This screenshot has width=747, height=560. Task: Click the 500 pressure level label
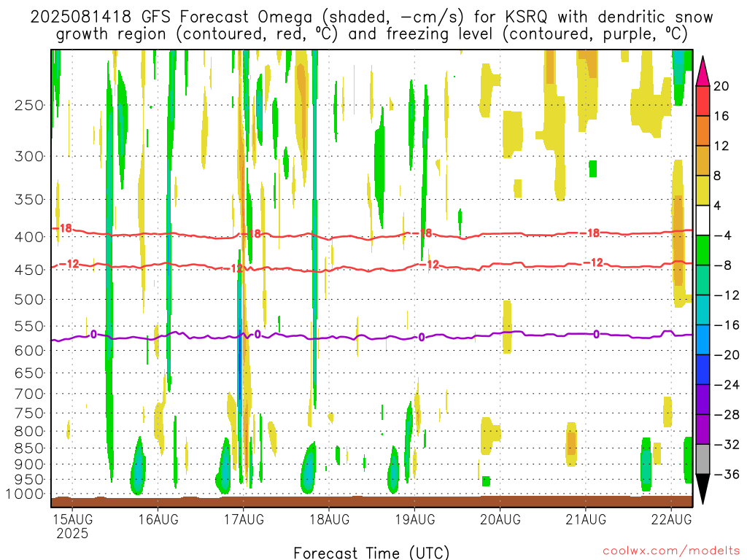pos(29,300)
